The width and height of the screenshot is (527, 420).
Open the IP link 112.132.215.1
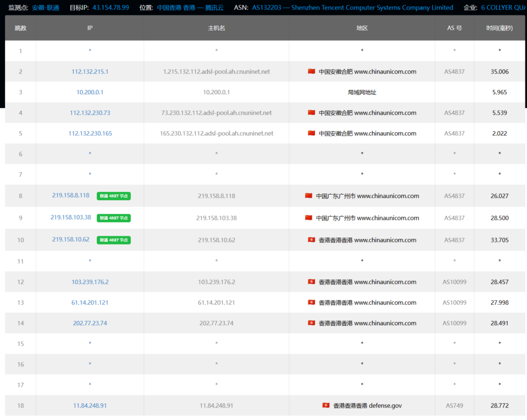90,72
